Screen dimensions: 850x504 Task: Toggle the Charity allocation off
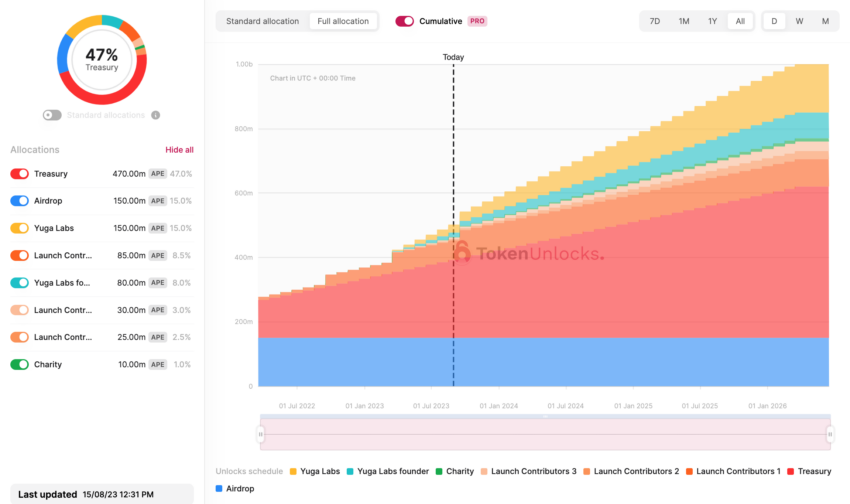[20, 364]
